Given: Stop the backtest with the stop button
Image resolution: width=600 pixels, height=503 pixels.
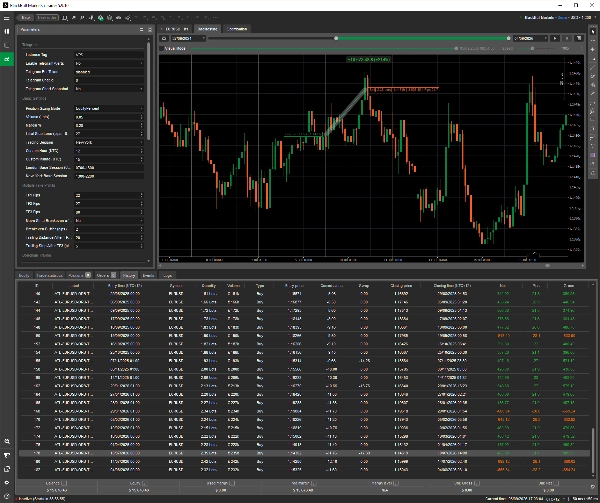Looking at the screenshot, I should 567,38.
